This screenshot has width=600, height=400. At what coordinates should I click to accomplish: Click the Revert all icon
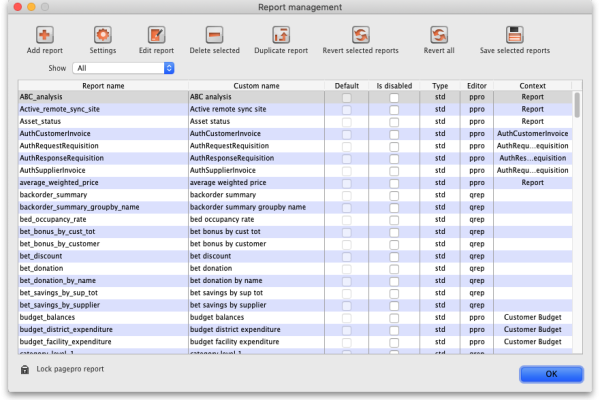point(439,35)
